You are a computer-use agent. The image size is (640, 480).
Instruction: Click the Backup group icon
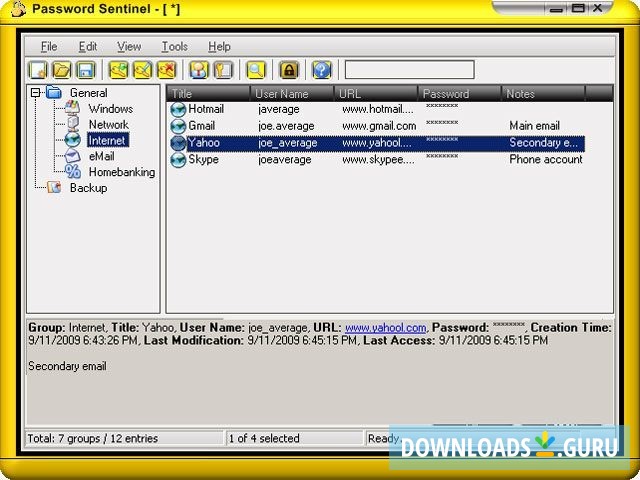coord(53,188)
